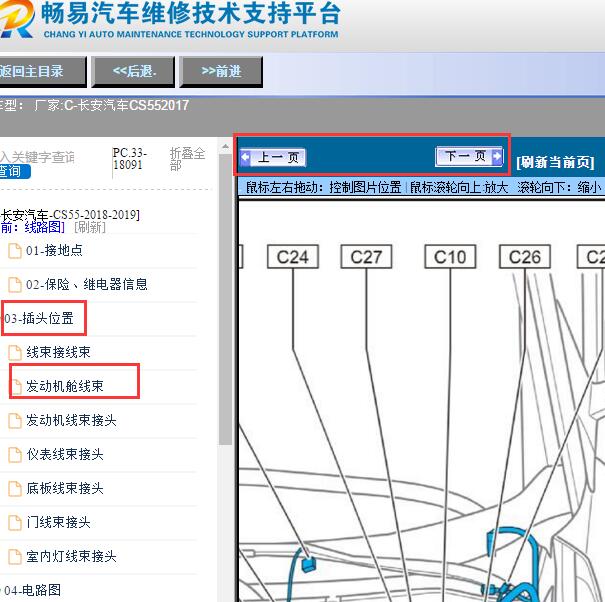Click the 长安汽车-CS55-2018-2019 heading
The image size is (605, 602).
pos(70,215)
